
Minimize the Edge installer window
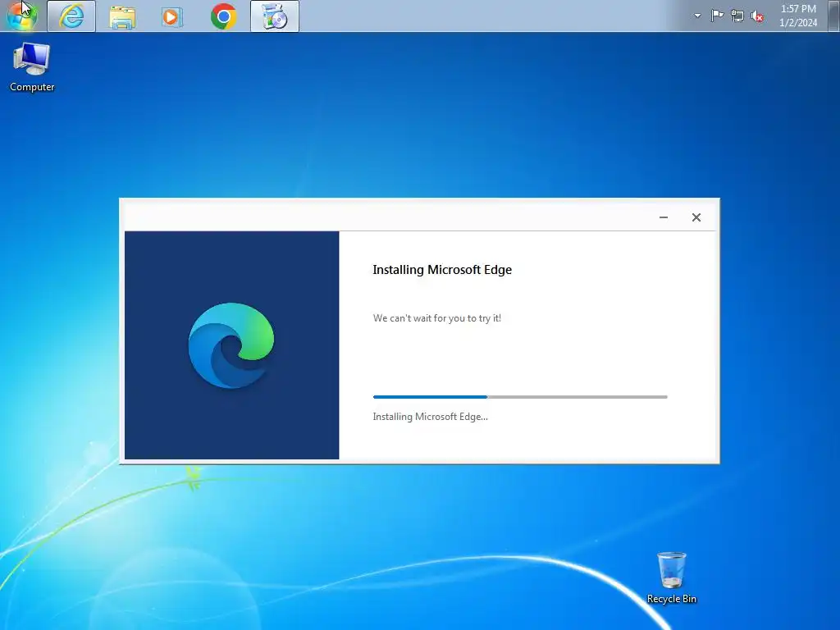(663, 217)
